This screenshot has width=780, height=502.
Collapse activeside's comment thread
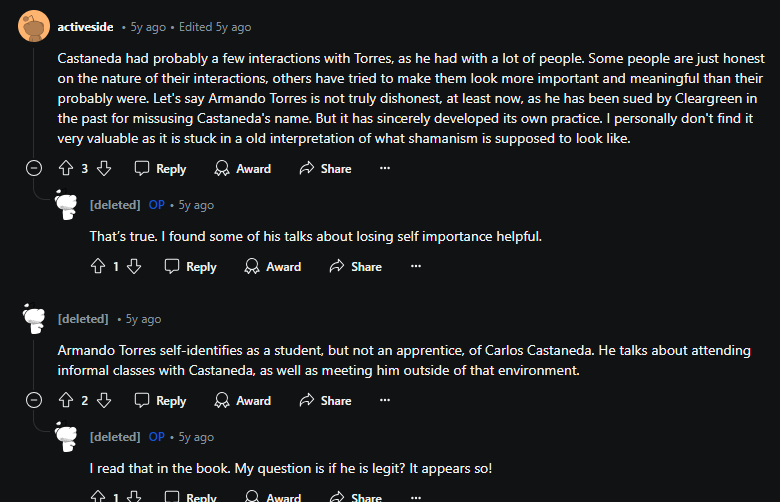click(34, 169)
